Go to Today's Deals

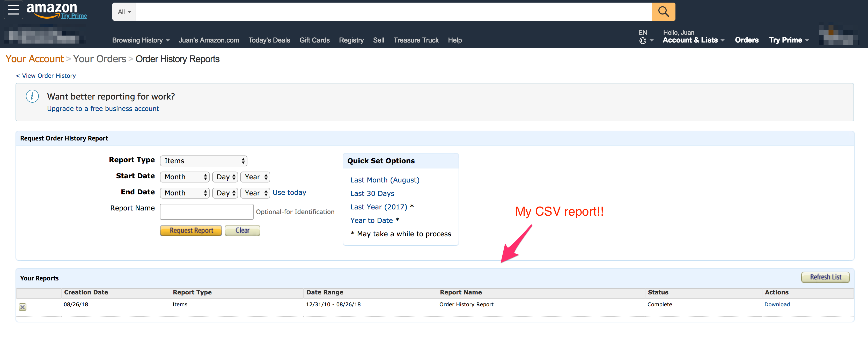click(269, 40)
